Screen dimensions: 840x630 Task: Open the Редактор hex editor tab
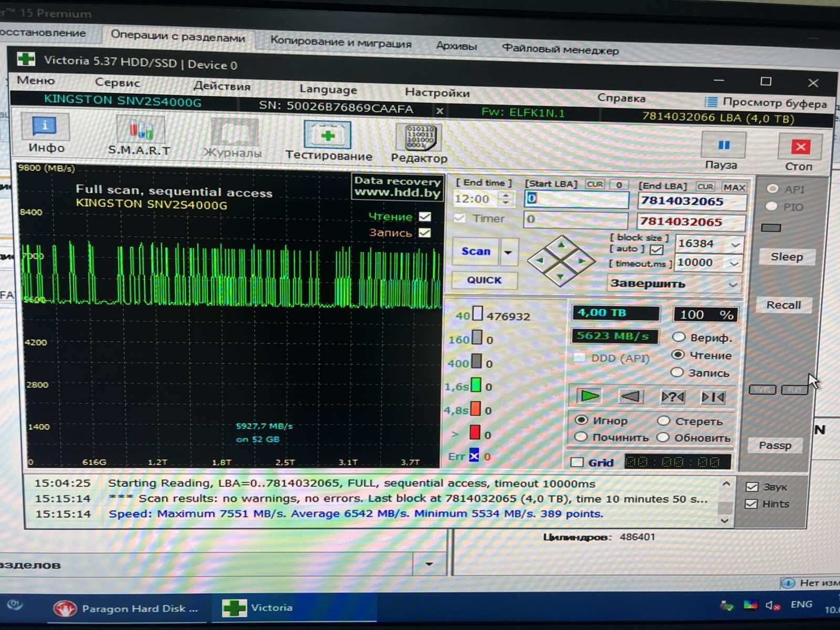pos(419,144)
